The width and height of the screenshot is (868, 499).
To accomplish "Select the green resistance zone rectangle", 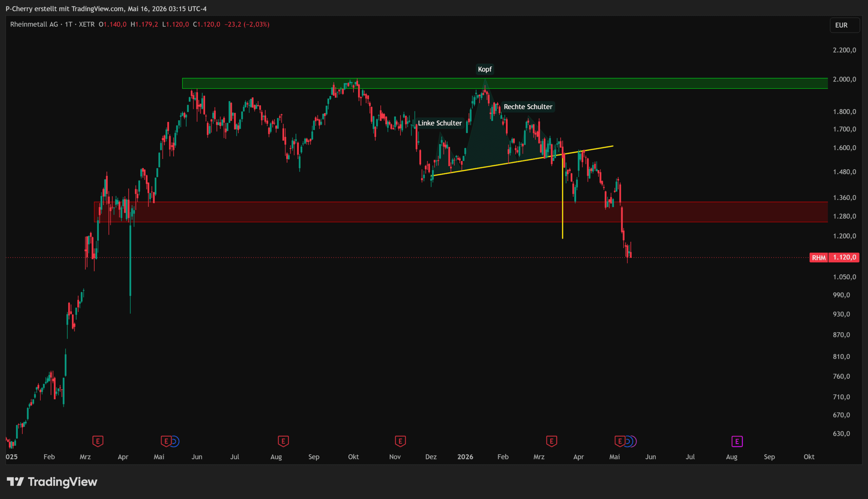I will [x=505, y=83].
